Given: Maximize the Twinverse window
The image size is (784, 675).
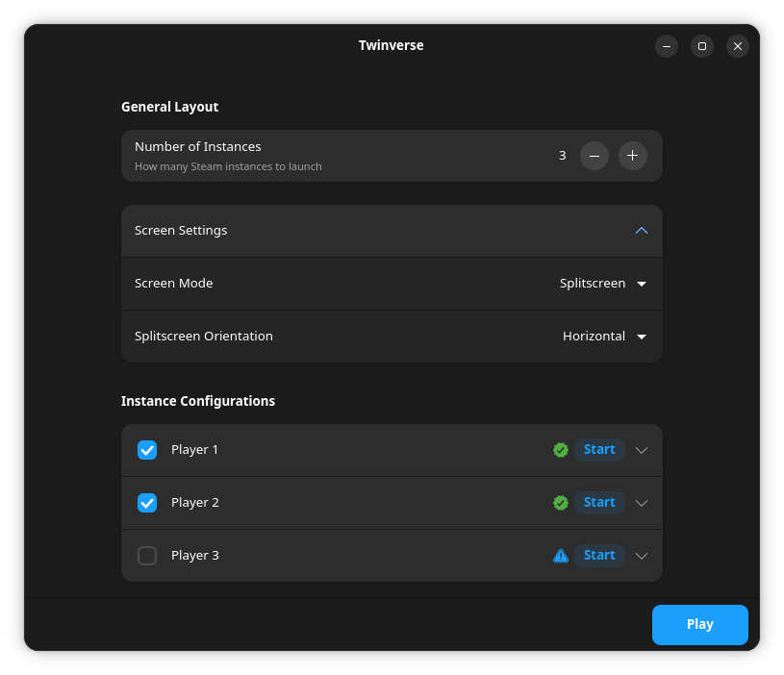Looking at the screenshot, I should 702,46.
